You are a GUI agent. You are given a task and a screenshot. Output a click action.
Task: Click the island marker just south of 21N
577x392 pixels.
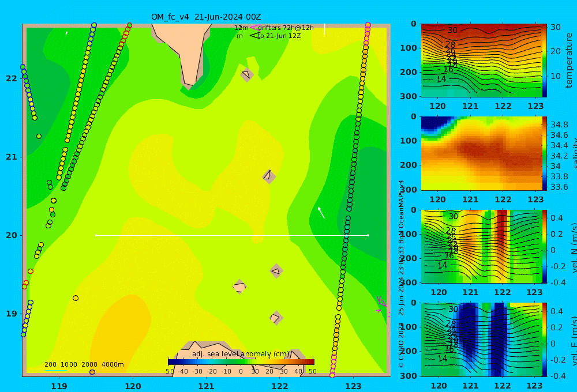click(269, 177)
